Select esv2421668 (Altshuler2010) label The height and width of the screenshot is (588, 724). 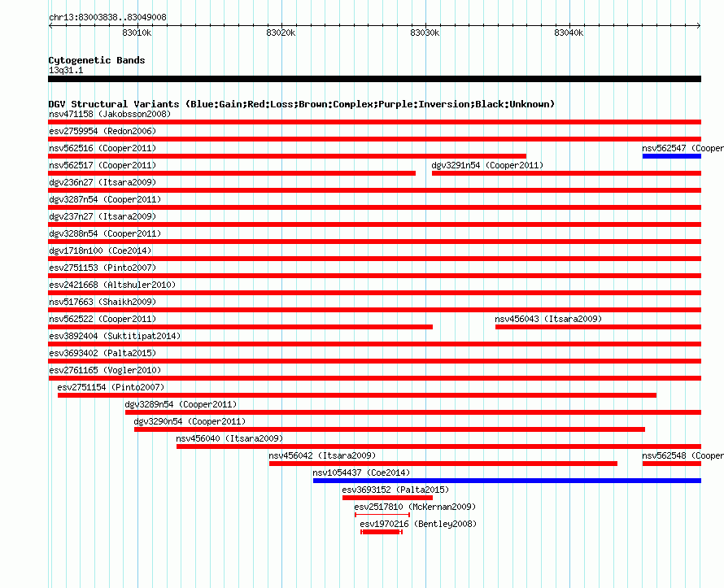tap(112, 285)
